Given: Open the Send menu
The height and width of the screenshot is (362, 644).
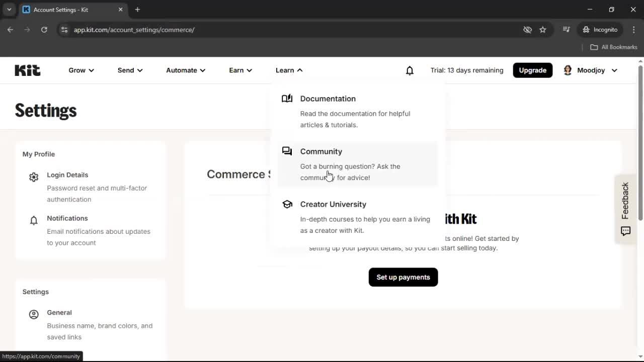Looking at the screenshot, I should 129,70.
